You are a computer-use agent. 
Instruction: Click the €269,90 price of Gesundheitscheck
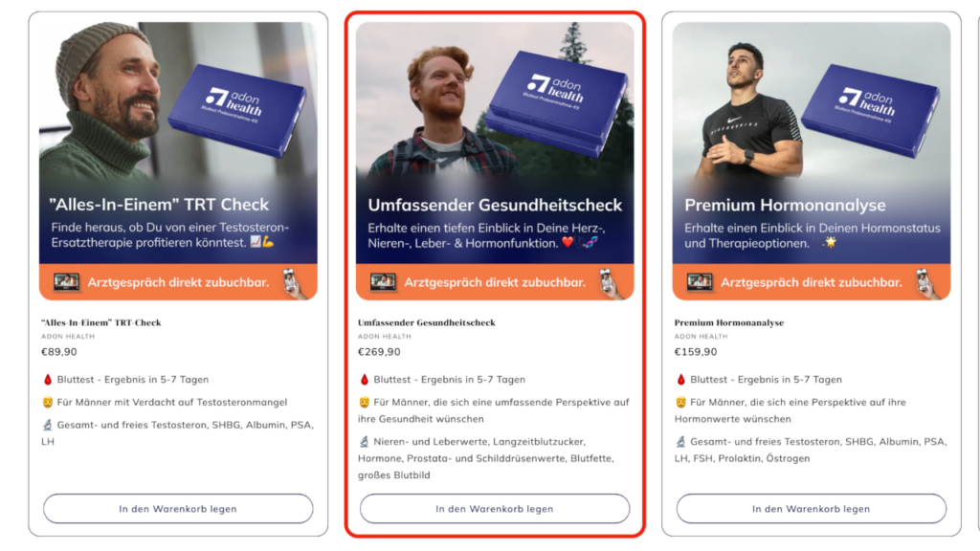point(379,352)
